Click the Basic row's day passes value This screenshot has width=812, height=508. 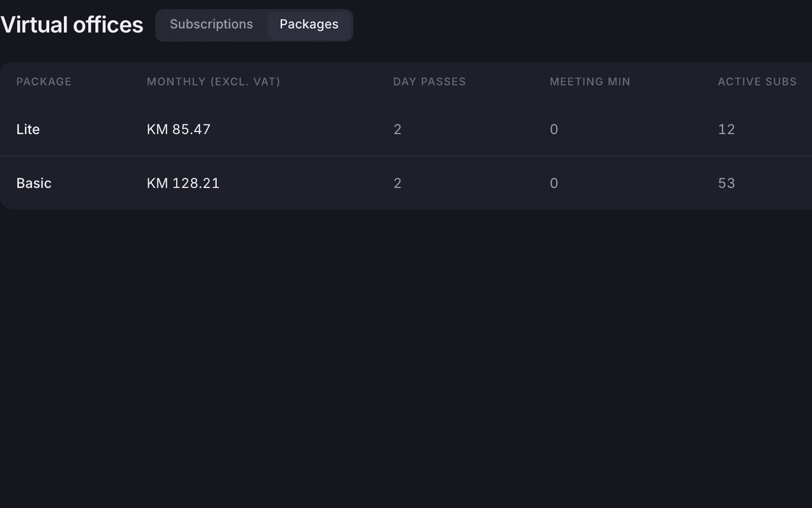(397, 183)
